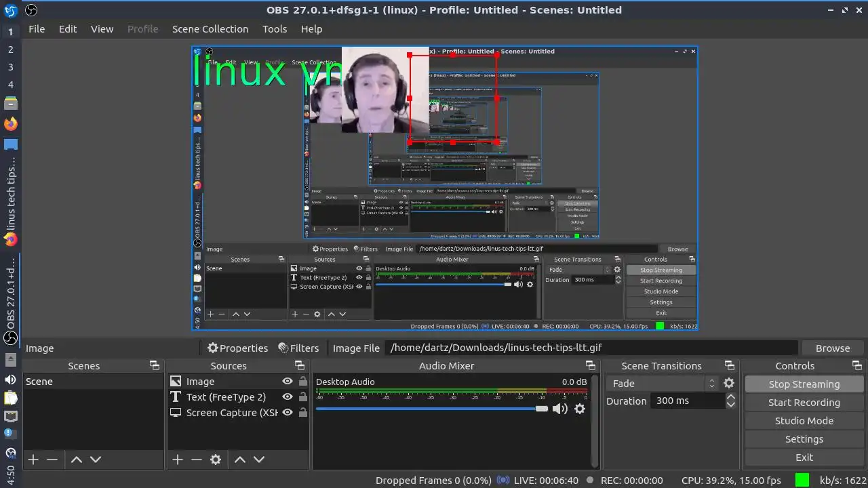
Task: Hide the Text (FreeType 2) source
Action: 288,397
